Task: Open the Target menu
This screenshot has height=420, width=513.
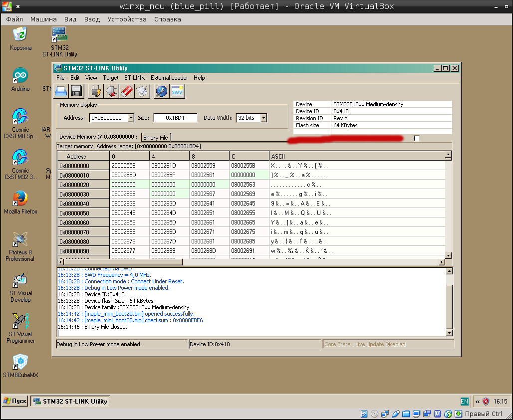Action: 111,78
